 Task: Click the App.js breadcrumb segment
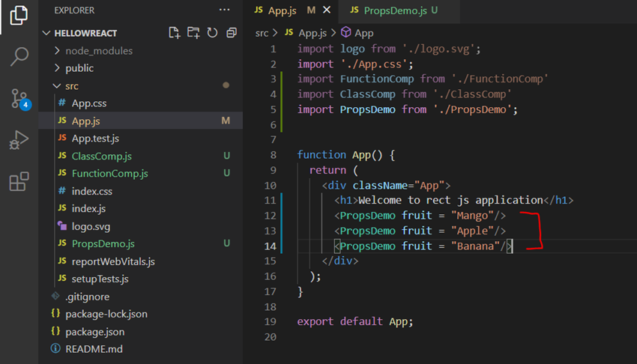(x=306, y=33)
